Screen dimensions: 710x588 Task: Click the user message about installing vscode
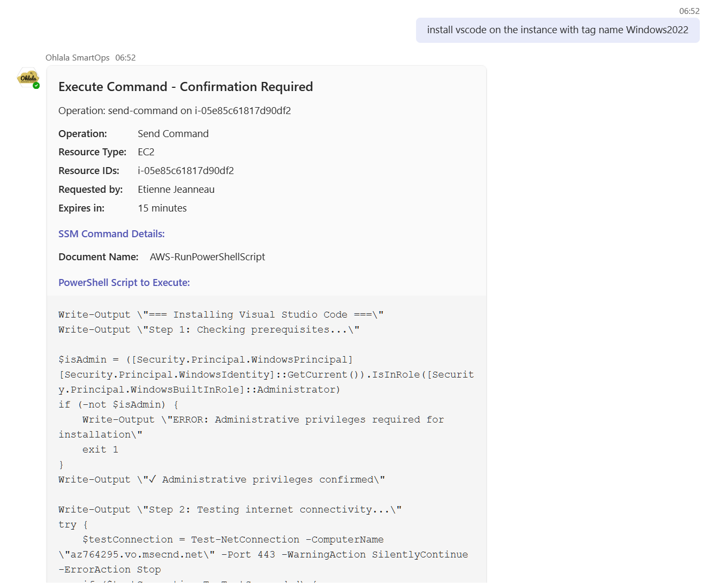(x=557, y=30)
